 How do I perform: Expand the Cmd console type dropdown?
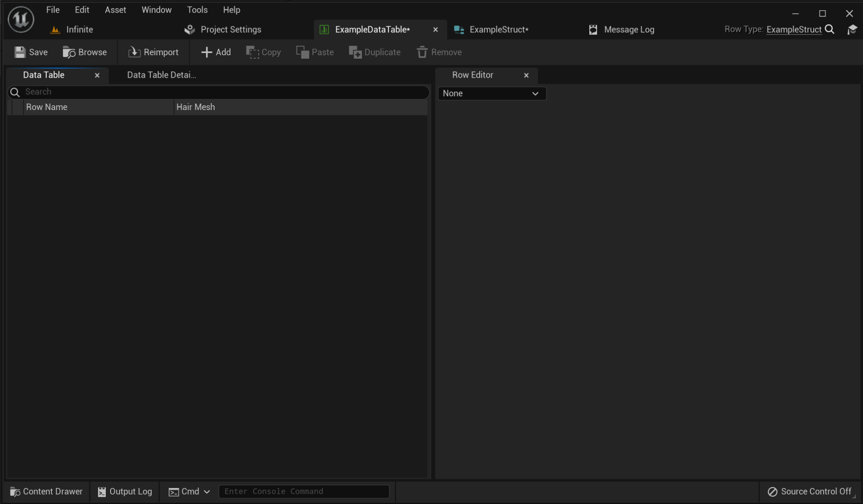click(189, 491)
